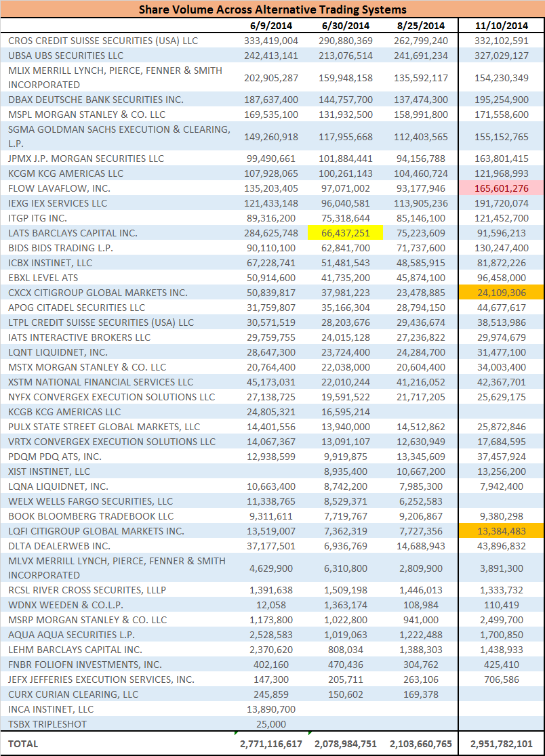Click IEXG IEX SERVICES LLC label
The width and height of the screenshot is (545, 756).
[58, 203]
